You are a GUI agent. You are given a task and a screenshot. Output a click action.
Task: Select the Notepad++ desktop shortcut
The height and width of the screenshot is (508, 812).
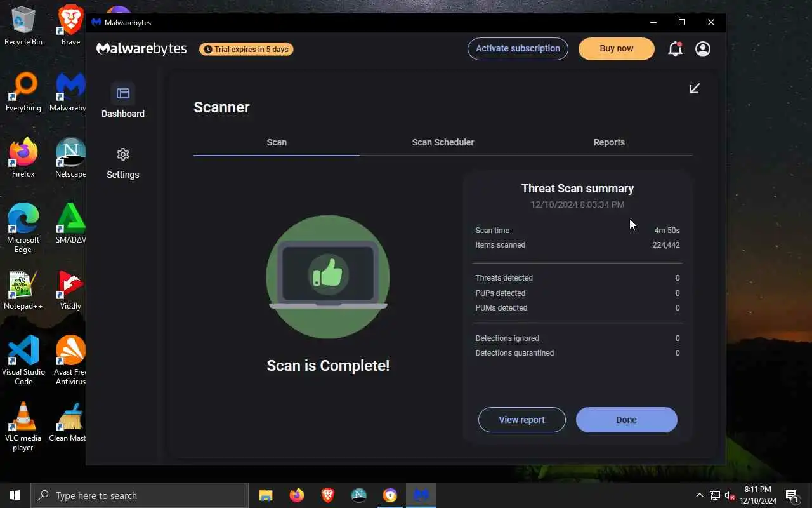coord(23,290)
